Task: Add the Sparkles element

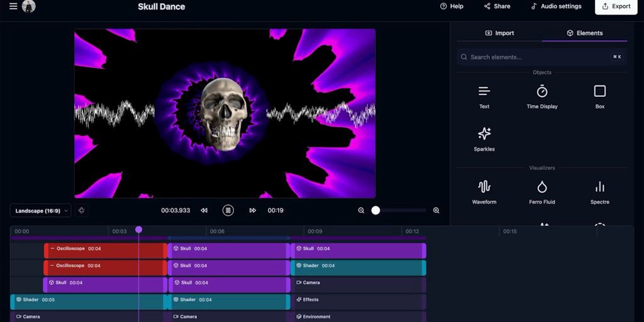Action: pyautogui.click(x=484, y=138)
